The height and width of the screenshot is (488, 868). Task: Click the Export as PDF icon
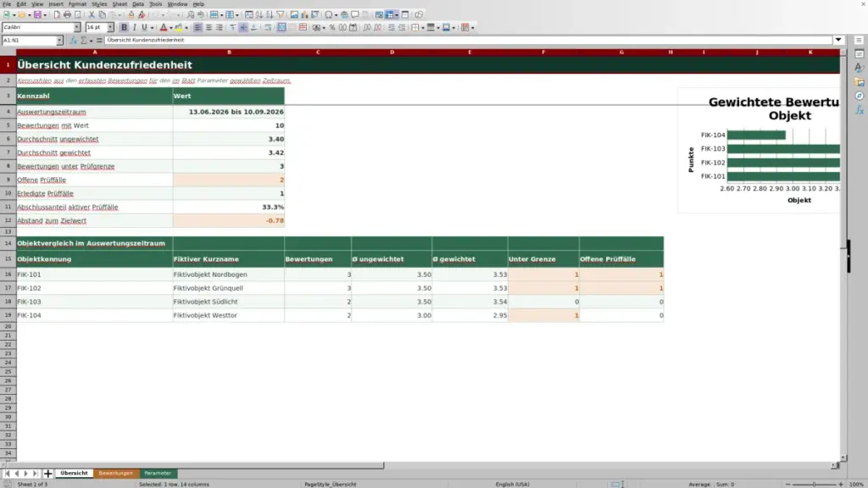pyautogui.click(x=57, y=15)
